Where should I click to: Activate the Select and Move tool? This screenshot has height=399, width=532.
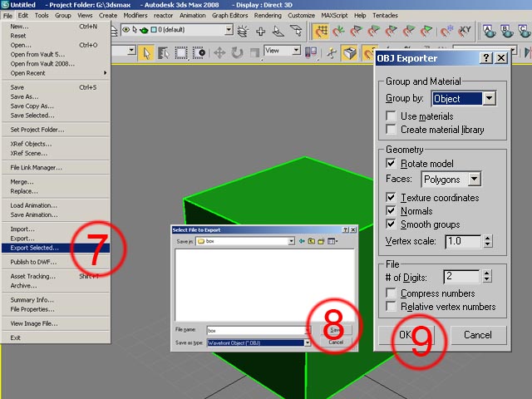pos(219,53)
